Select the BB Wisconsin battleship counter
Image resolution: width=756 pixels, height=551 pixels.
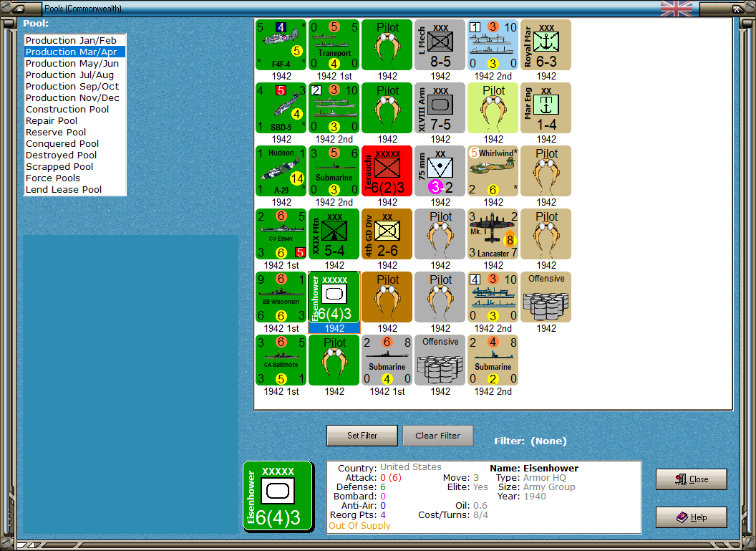click(x=281, y=297)
